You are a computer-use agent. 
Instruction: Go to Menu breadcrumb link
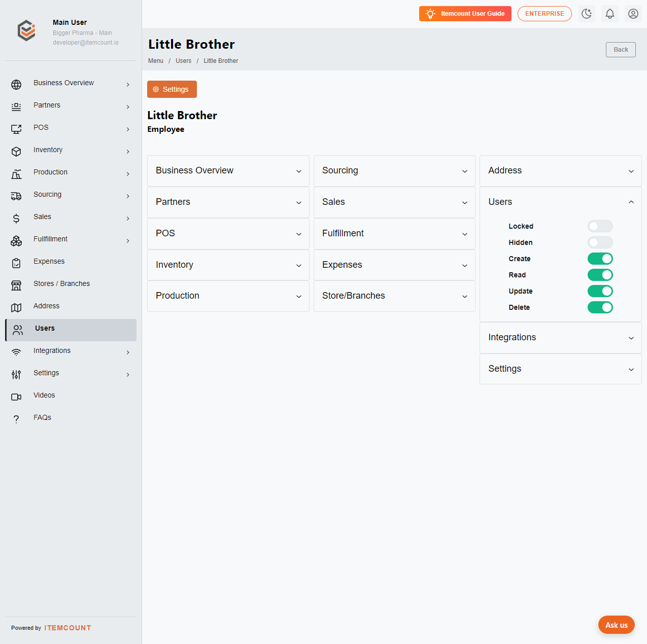(156, 61)
